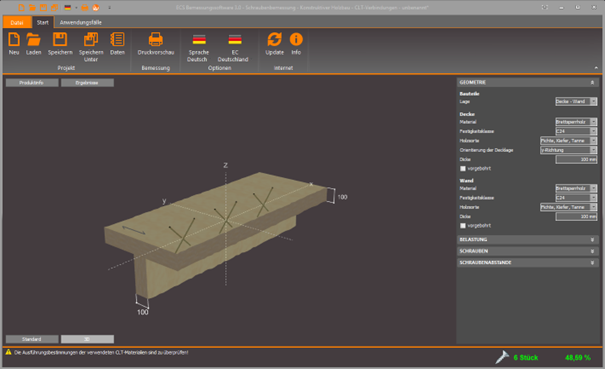Viewport: 605px width, 369px height.
Task: Open the Datei tab
Action: [17, 22]
